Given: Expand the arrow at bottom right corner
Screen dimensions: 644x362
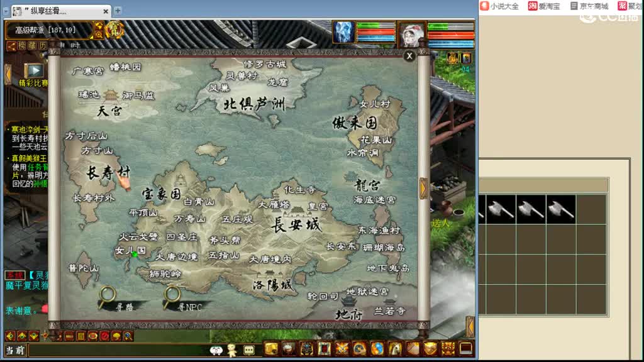Looking at the screenshot, I should [x=470, y=327].
